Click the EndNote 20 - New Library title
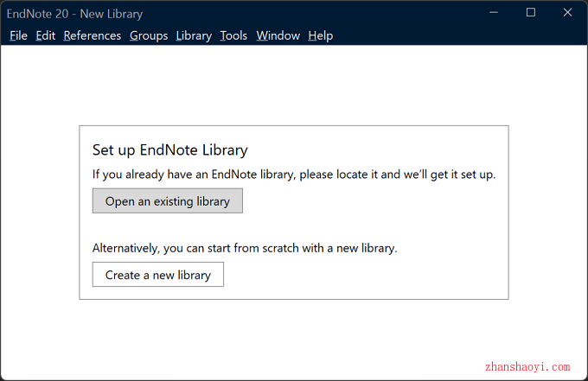This screenshot has width=588, height=381. click(x=74, y=14)
